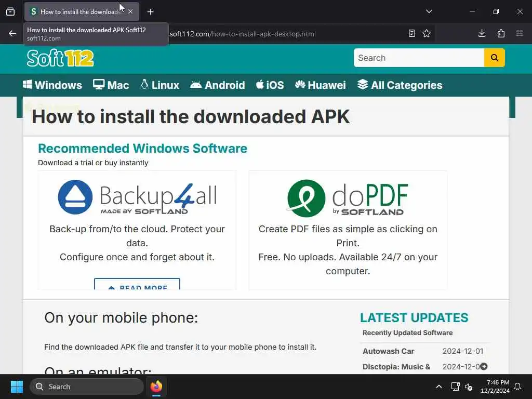Click the doPDF logo
The image size is (532, 399).
(x=348, y=198)
